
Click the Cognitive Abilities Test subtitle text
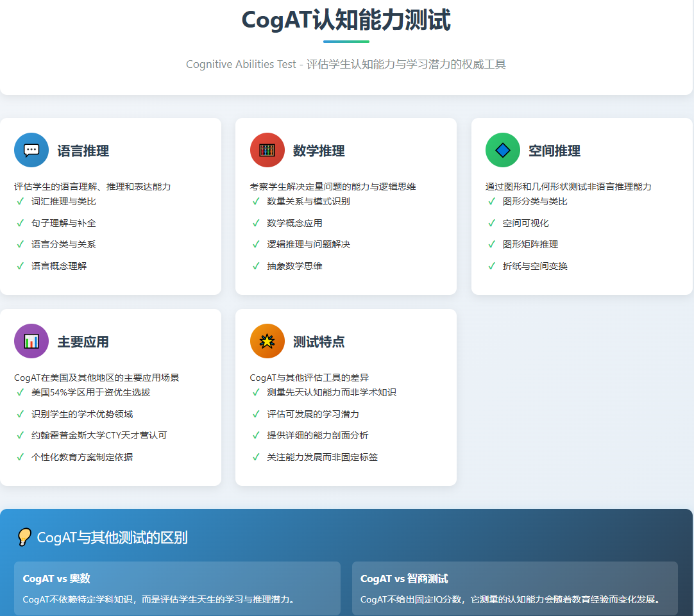[346, 64]
